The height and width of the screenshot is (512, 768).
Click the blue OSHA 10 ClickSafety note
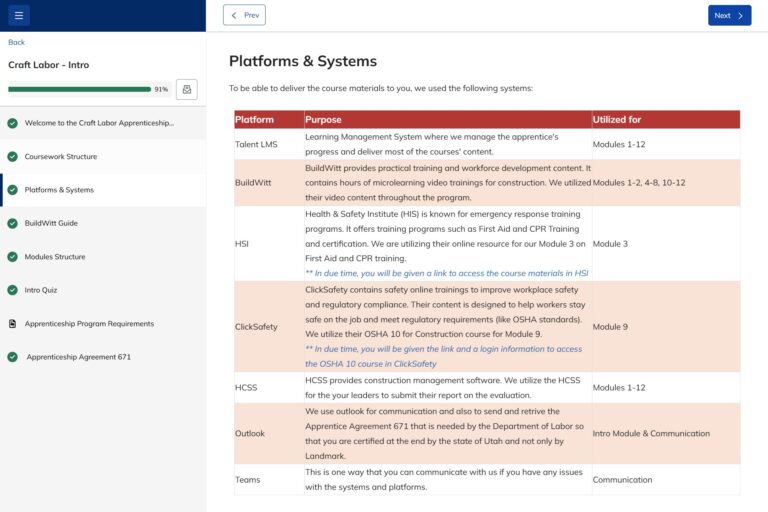point(444,357)
